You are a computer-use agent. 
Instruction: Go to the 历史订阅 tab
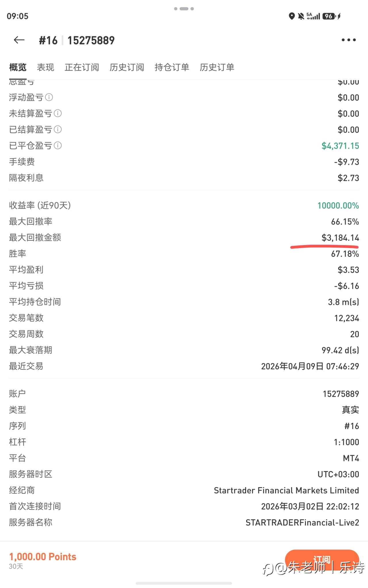click(127, 67)
